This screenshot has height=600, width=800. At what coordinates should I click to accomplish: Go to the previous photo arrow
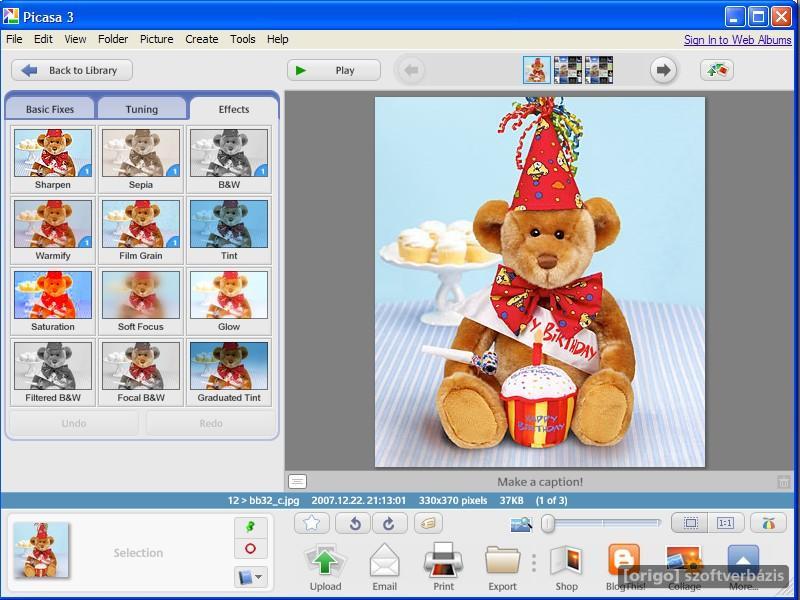tap(411, 70)
